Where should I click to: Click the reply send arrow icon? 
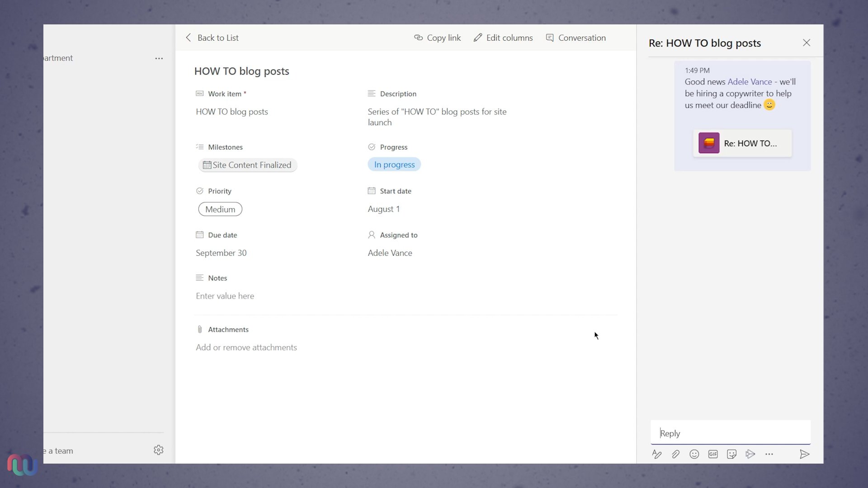pyautogui.click(x=804, y=454)
